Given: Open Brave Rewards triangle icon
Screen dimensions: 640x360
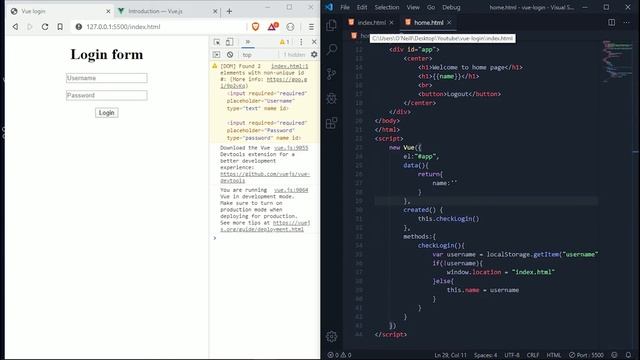Looking at the screenshot, I should 273,27.
